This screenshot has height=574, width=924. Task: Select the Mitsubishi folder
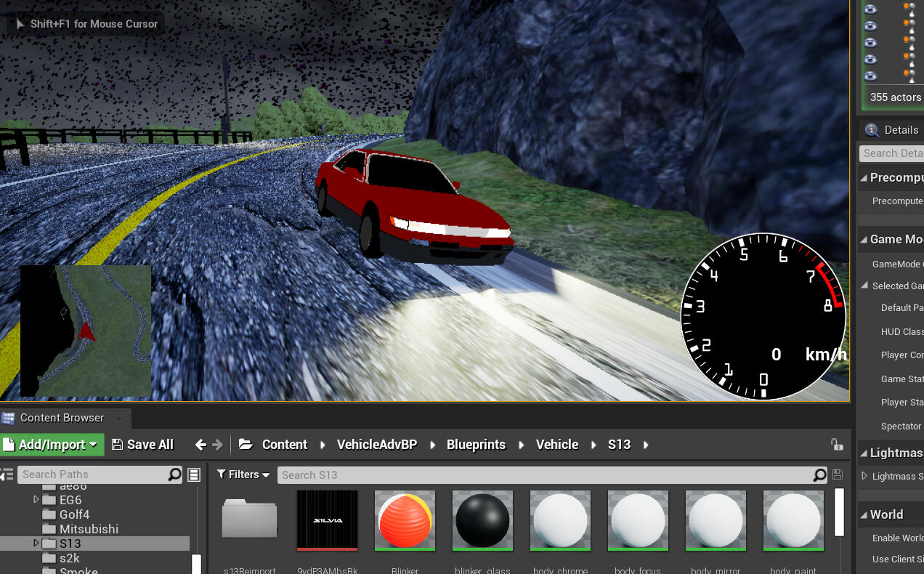coord(89,529)
